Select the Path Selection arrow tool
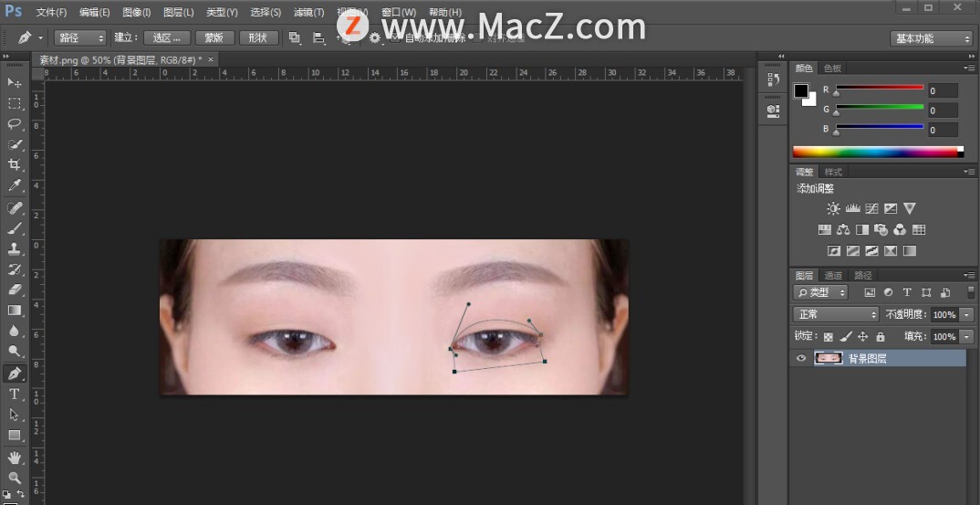This screenshot has height=505, width=980. [14, 415]
